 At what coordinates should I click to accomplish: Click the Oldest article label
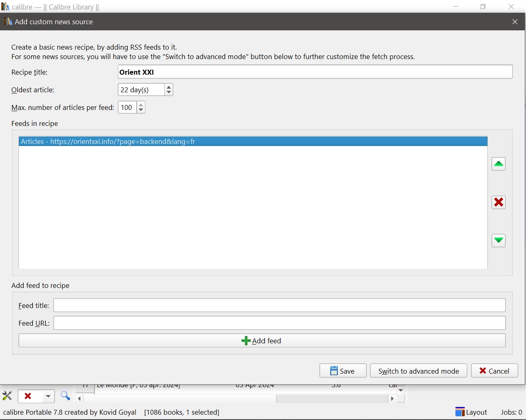[x=33, y=90]
